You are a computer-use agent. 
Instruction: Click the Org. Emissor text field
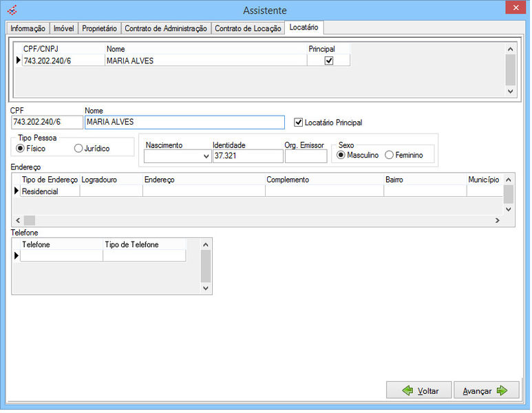(x=306, y=157)
